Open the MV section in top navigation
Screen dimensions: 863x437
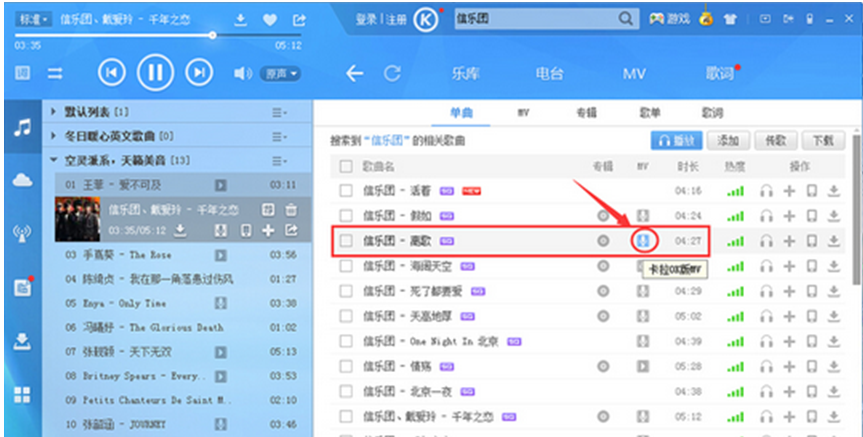click(634, 73)
